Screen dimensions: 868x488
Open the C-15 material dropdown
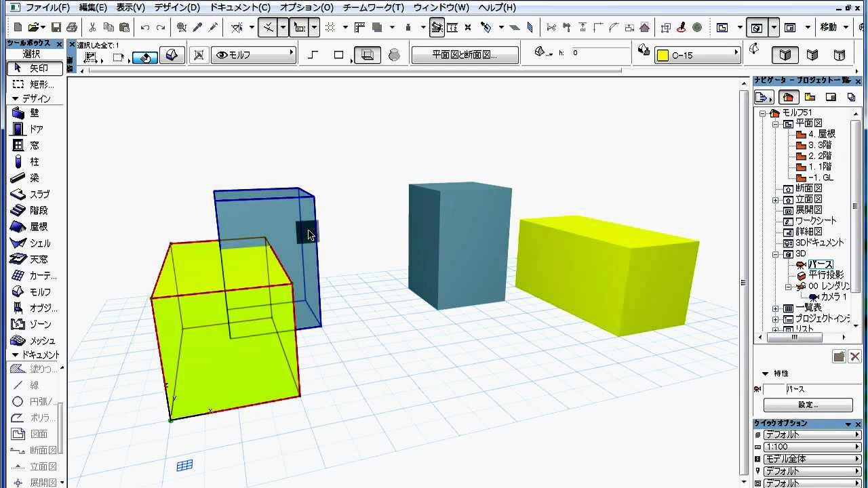pyautogui.click(x=696, y=55)
